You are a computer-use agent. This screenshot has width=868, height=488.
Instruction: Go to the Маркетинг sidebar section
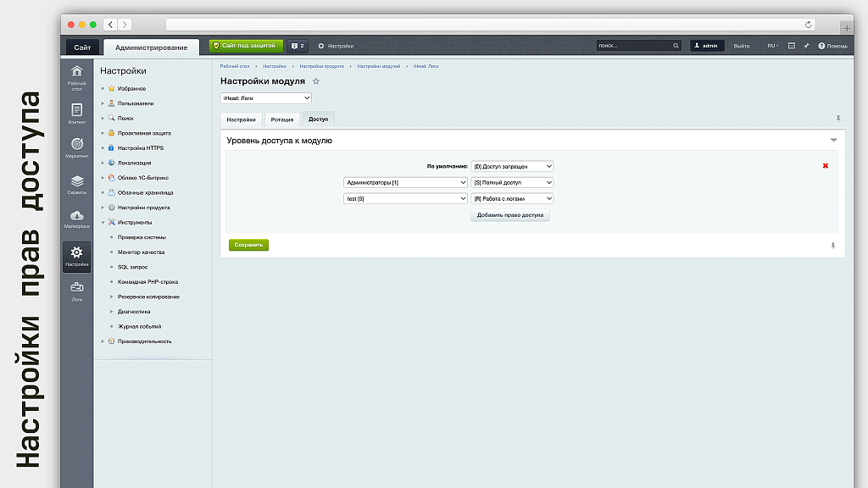[76, 147]
